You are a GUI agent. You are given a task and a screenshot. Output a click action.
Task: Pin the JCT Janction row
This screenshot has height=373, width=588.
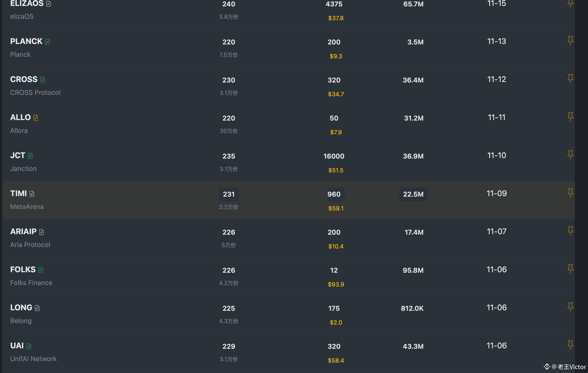(x=570, y=155)
